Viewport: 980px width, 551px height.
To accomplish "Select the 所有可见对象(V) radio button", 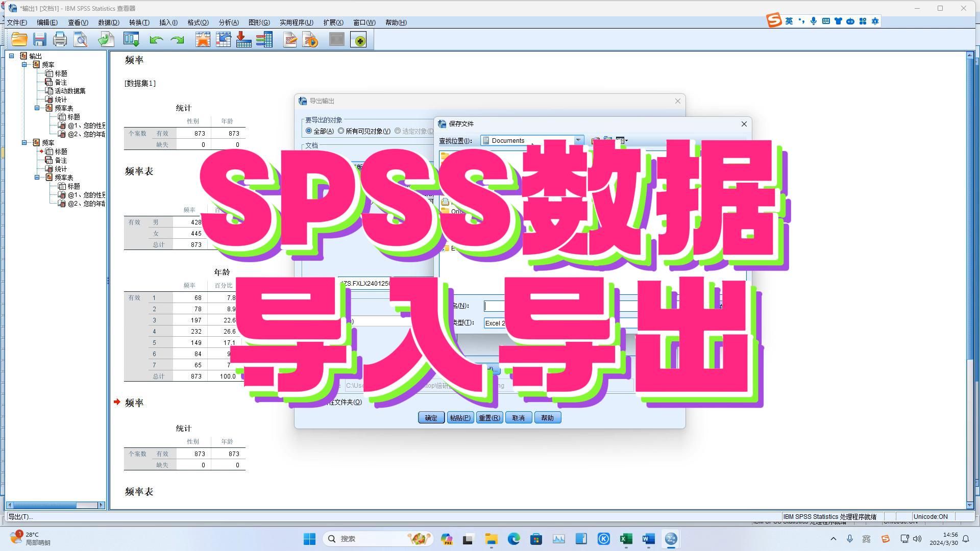I will 341,131.
